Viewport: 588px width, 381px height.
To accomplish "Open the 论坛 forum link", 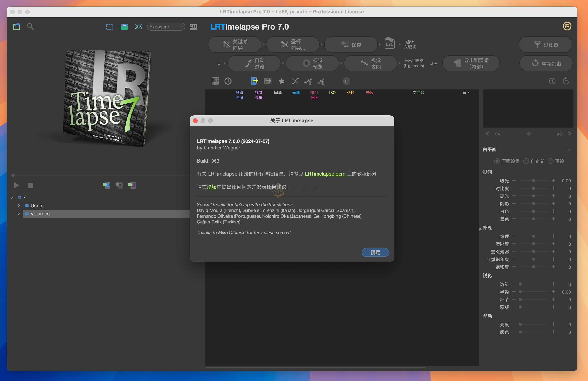I will point(212,187).
